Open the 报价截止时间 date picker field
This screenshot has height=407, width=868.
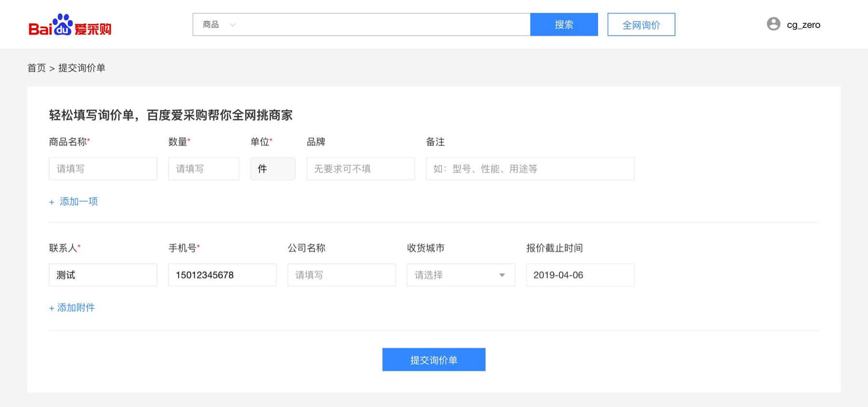pyautogui.click(x=580, y=275)
